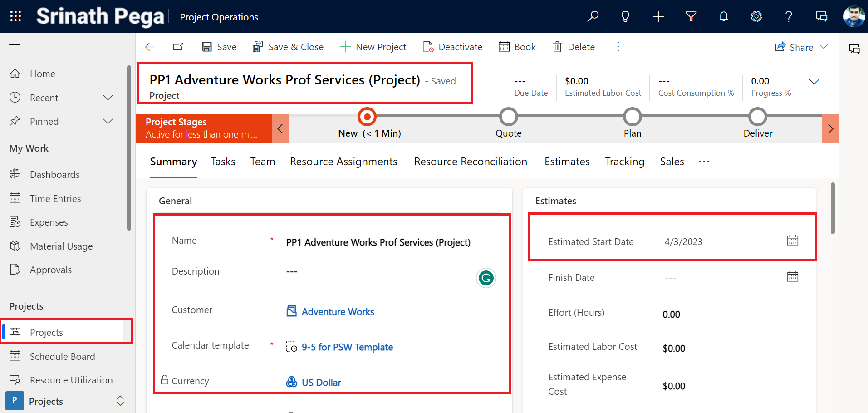Click the Save & Close button
The width and height of the screenshot is (868, 413).
point(288,47)
